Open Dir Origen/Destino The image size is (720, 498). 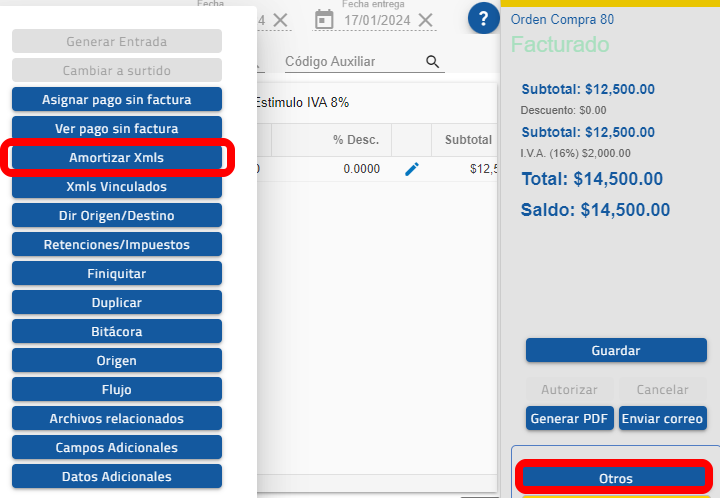(117, 216)
